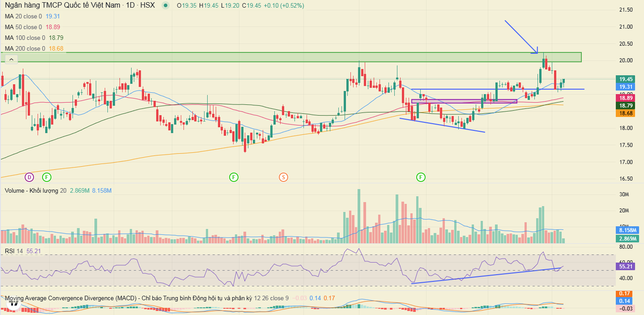Click the 16.50 level on the price scale
The image size is (644, 315).
625,179
